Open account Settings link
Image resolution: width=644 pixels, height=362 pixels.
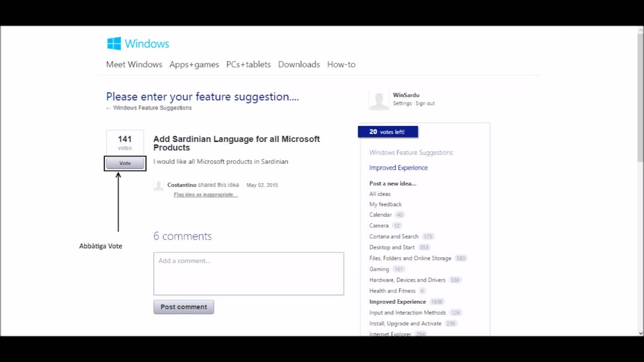(x=402, y=104)
